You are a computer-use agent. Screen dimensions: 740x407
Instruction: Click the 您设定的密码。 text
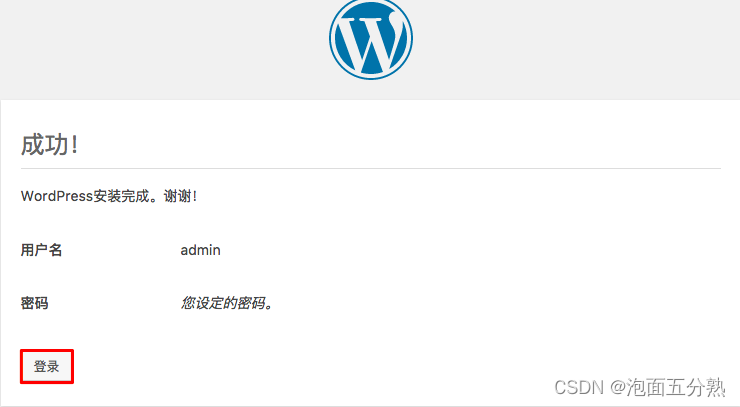point(227,303)
